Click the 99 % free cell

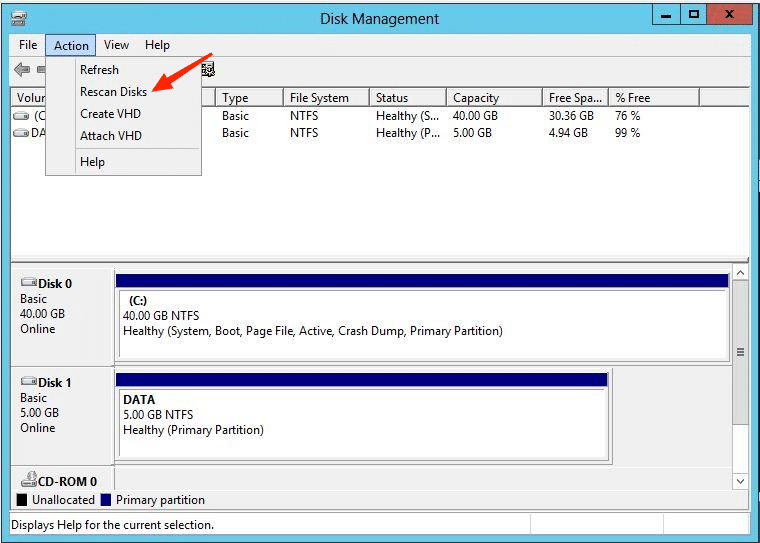(627, 133)
